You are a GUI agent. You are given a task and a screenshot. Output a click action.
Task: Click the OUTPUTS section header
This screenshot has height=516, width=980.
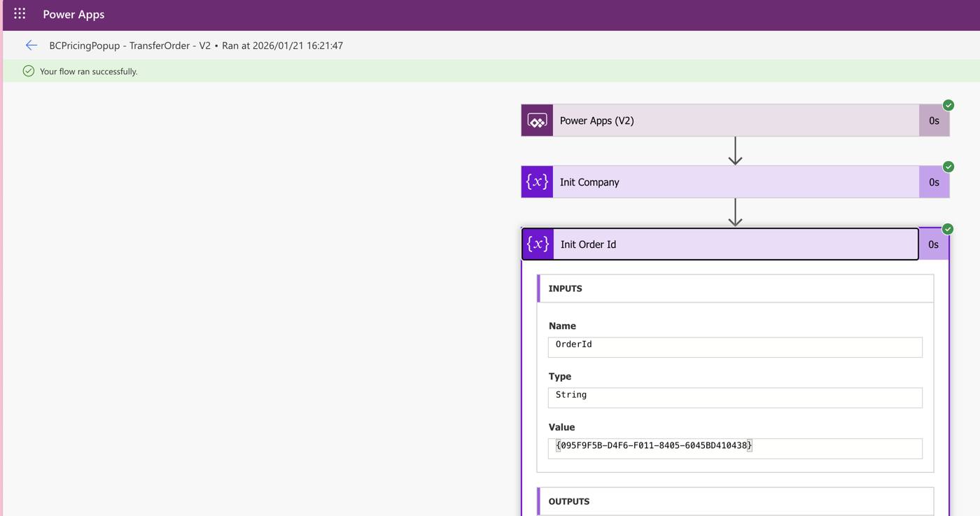[x=735, y=501]
